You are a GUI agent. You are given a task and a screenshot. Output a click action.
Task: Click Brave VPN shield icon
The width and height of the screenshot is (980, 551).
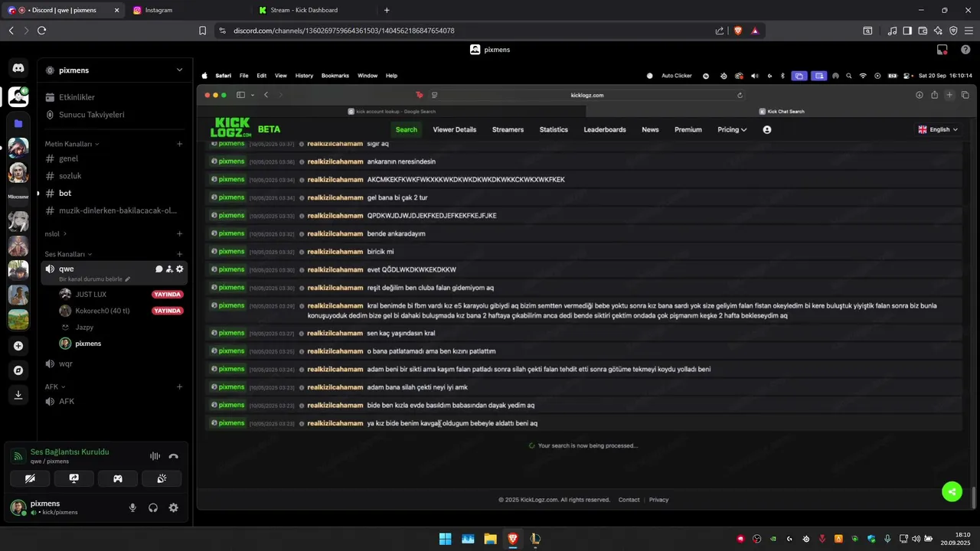coord(953,31)
